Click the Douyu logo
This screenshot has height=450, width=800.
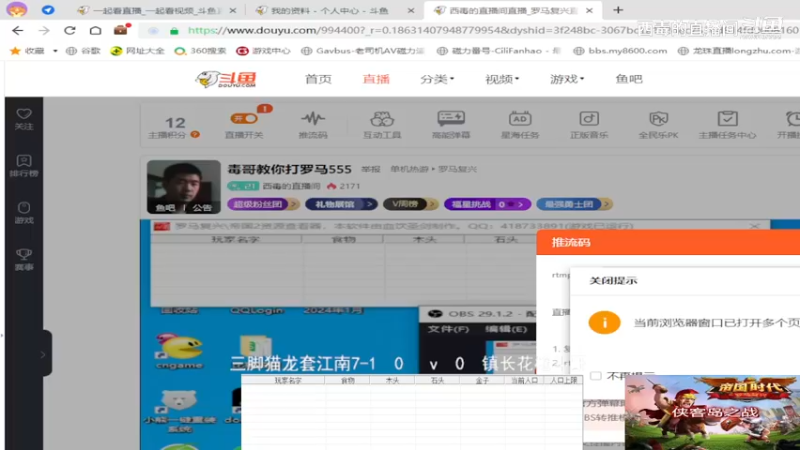point(226,79)
